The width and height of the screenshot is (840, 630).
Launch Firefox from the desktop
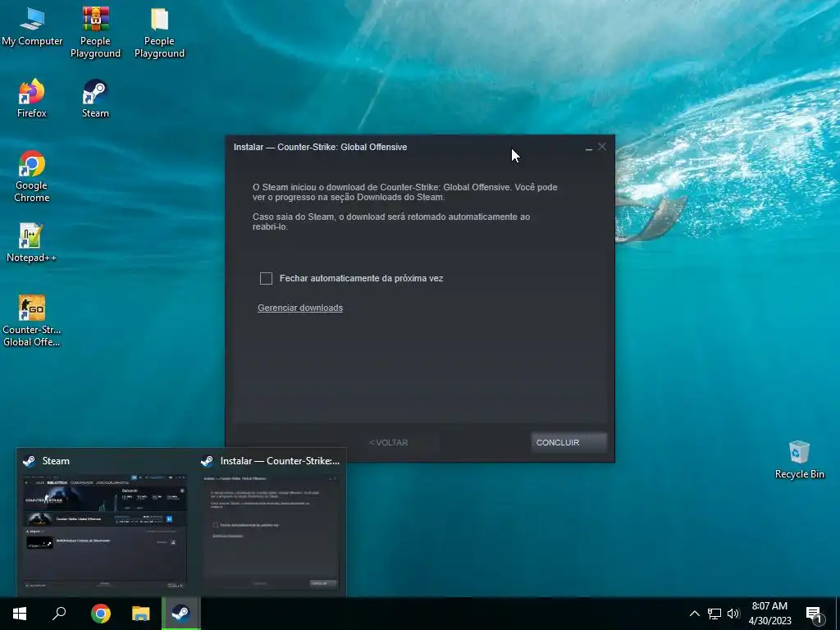tap(32, 98)
